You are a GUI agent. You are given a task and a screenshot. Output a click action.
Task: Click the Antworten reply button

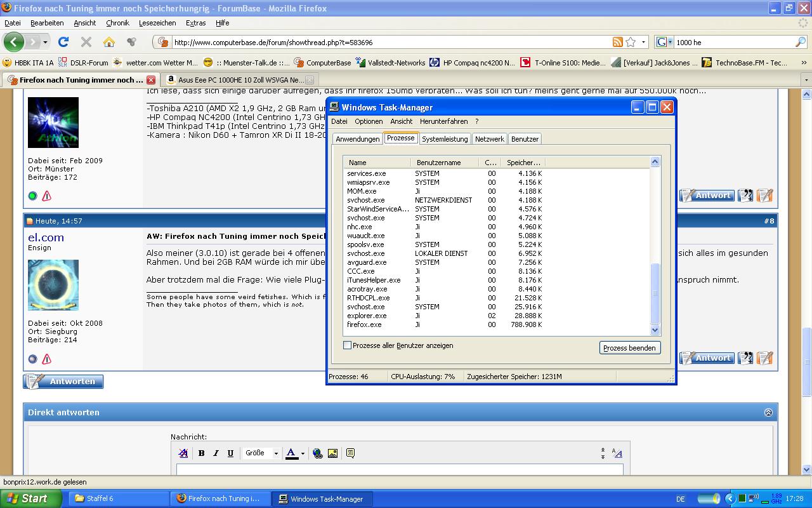coord(63,382)
